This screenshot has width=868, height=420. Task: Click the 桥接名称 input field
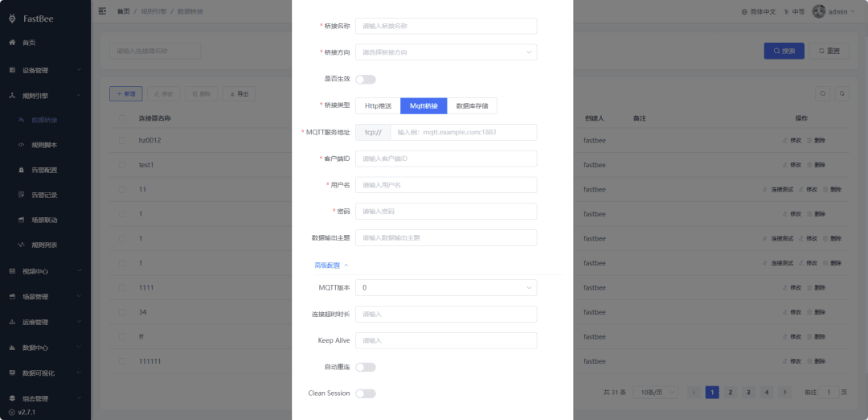[446, 26]
